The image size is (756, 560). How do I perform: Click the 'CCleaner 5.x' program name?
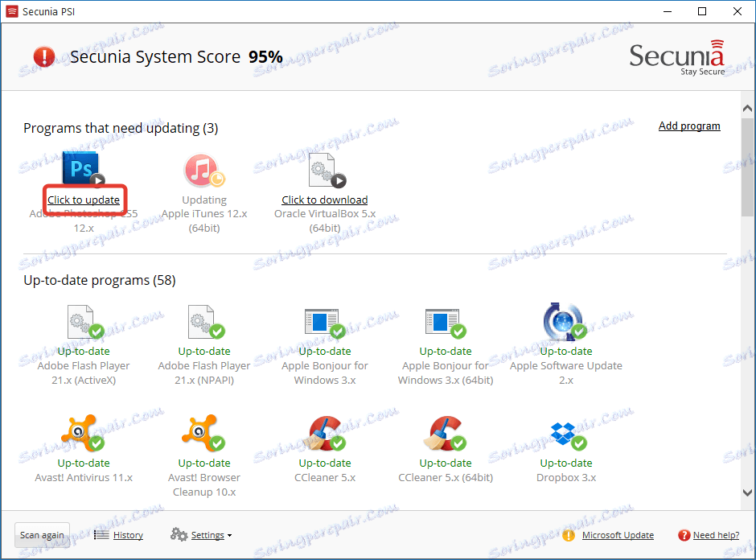point(324,477)
